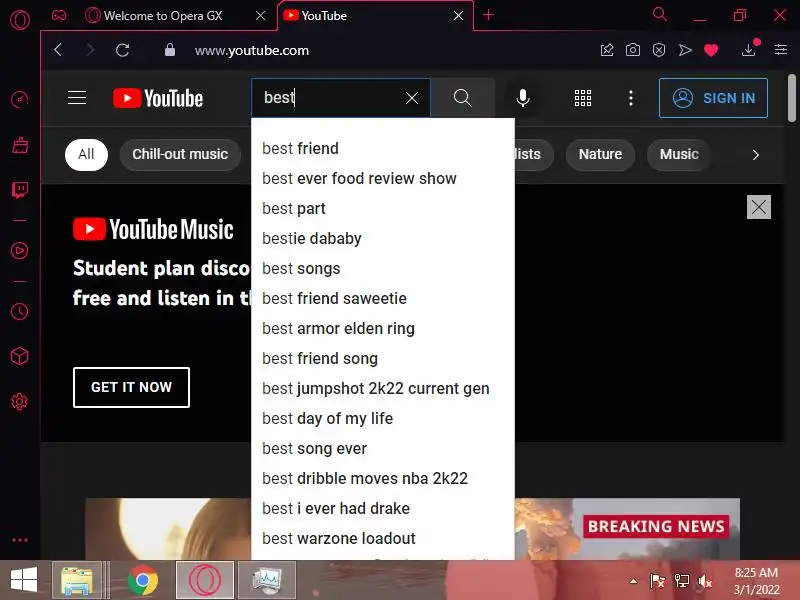800x600 pixels.
Task: Open GX Cleaner icon in sidebar
Action: coord(20,145)
